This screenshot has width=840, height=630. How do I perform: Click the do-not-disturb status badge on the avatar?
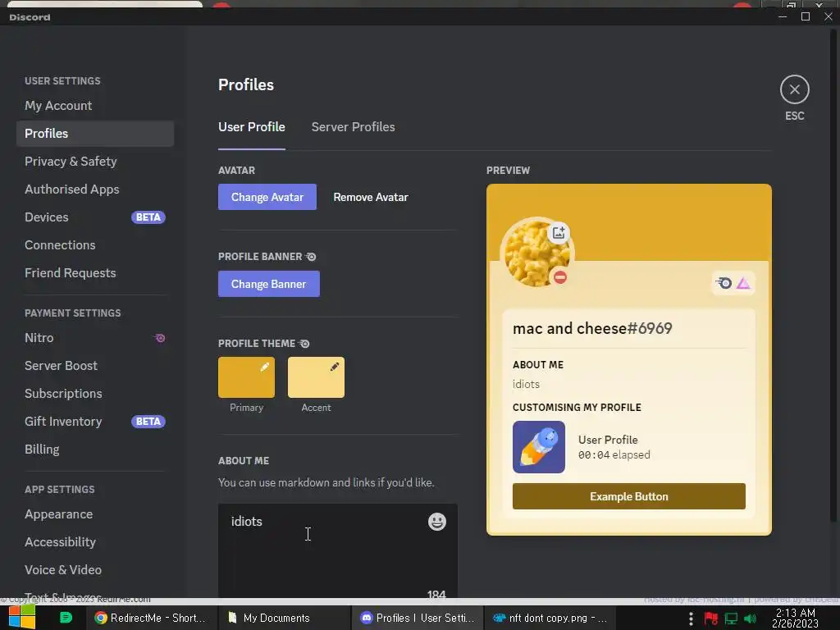click(x=559, y=277)
